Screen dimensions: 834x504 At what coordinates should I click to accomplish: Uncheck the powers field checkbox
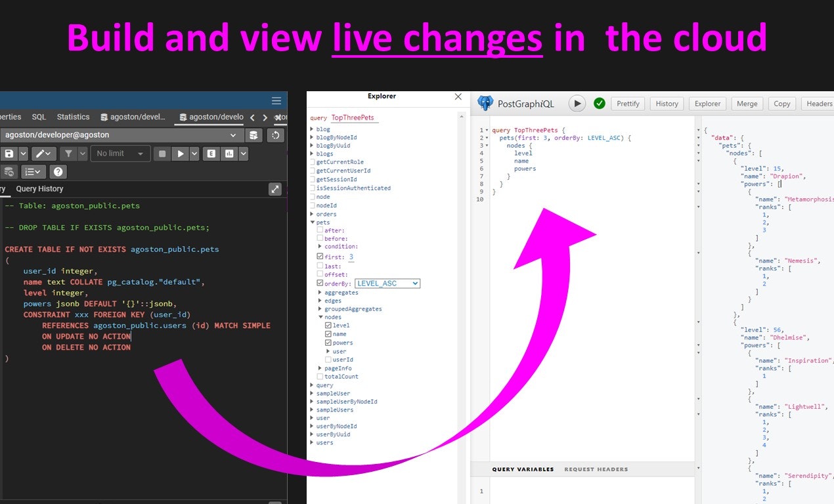[x=328, y=343]
